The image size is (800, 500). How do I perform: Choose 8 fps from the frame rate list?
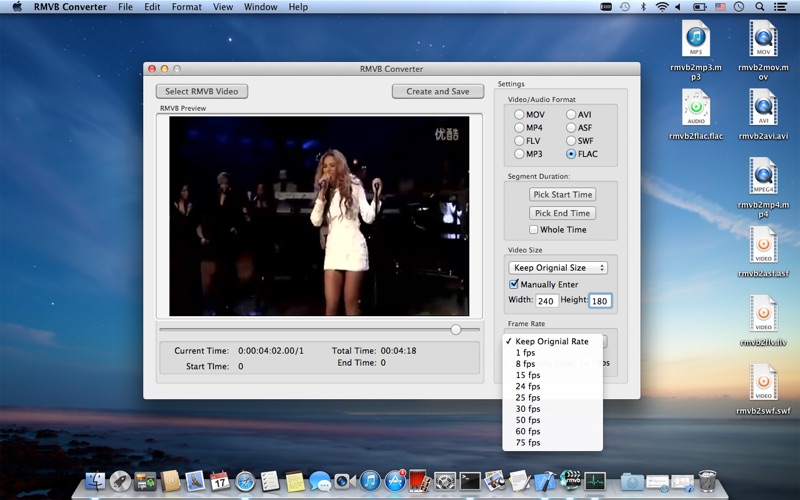click(x=553, y=364)
